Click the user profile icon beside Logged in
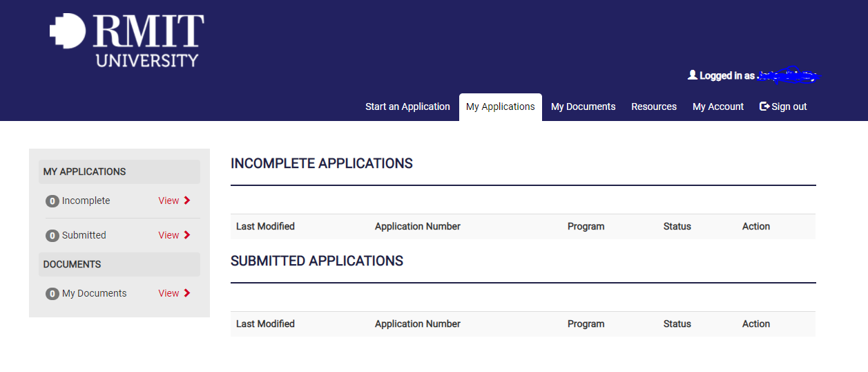This screenshot has height=372, width=868. [693, 75]
